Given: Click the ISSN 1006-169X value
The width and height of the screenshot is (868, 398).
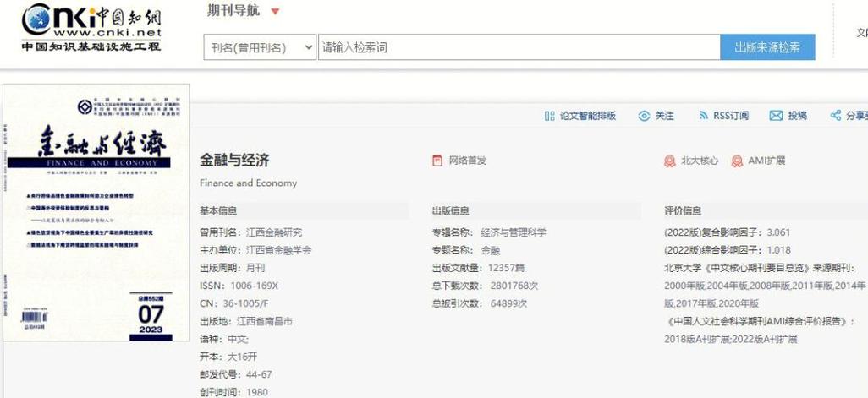Looking at the screenshot, I should pyautogui.click(x=253, y=286).
